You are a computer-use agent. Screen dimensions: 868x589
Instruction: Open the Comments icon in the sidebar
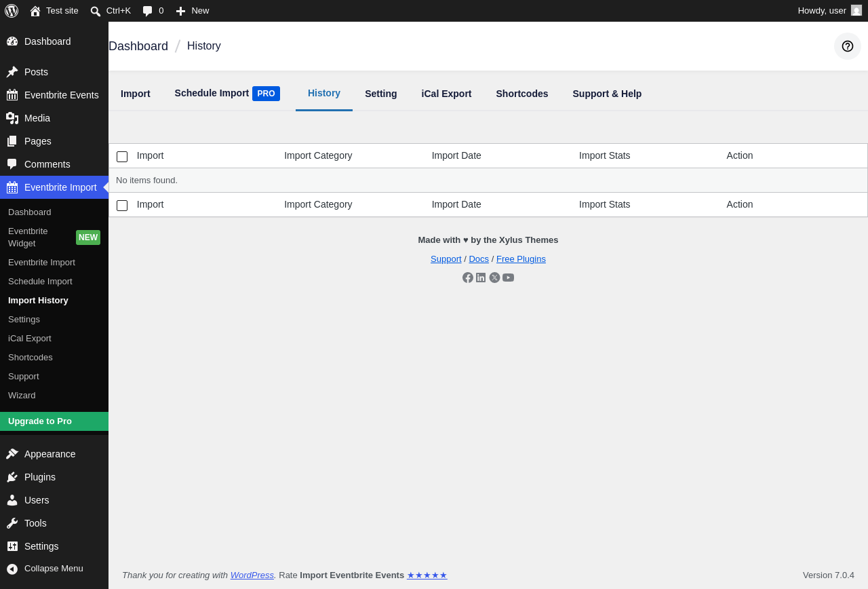tap(12, 164)
